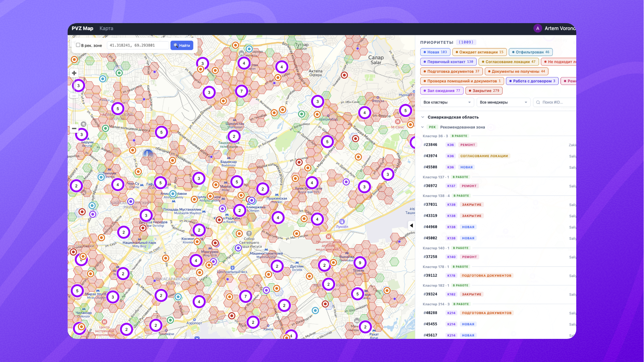Toggle the 'Новая 103' priority filter
Screen dimensions: 644x362
point(435,52)
